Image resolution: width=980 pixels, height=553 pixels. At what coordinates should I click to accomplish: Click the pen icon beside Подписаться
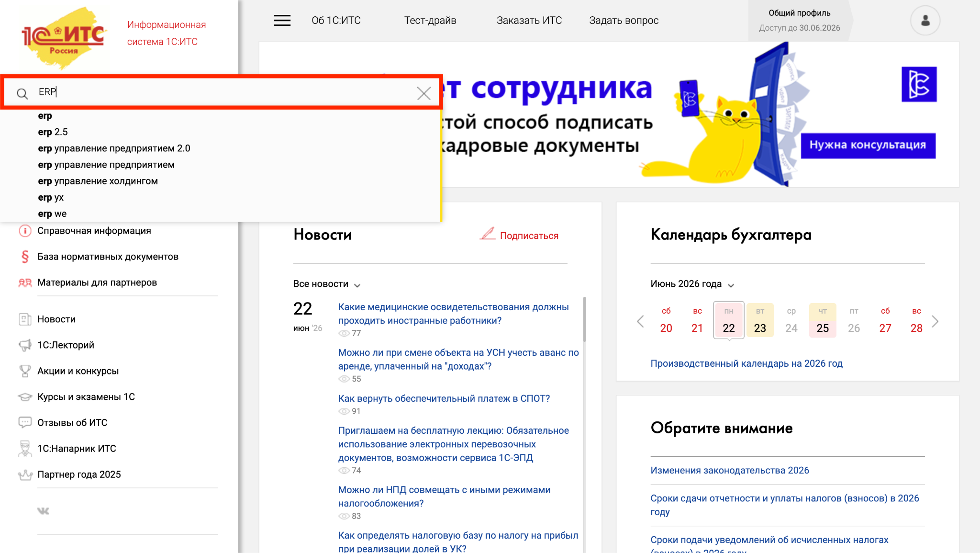[488, 234]
